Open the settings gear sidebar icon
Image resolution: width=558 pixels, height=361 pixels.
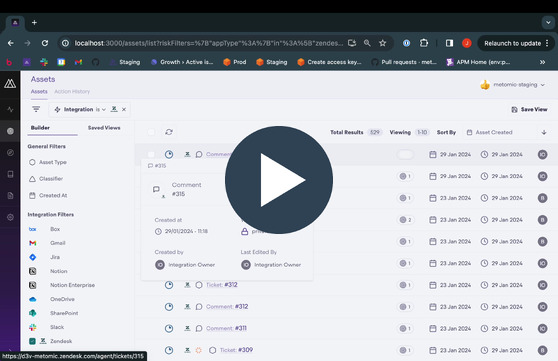pos(10,217)
